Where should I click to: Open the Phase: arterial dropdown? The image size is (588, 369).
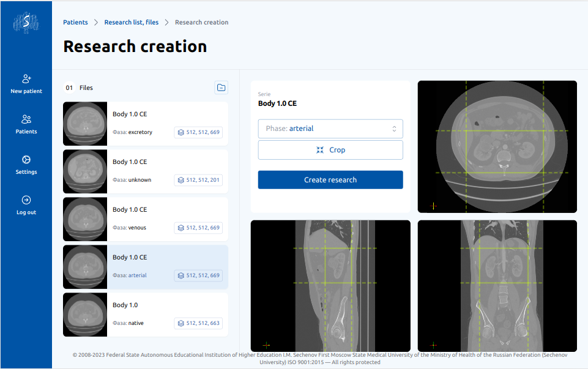(x=330, y=129)
